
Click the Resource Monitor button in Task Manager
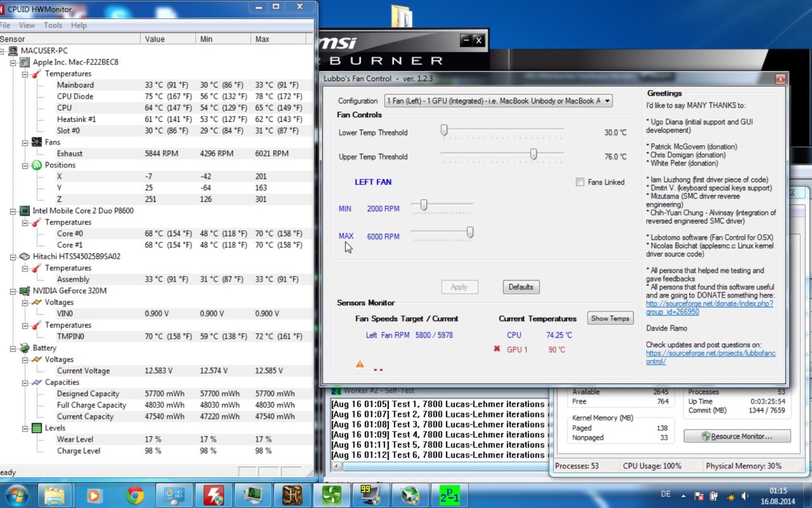pos(737,436)
